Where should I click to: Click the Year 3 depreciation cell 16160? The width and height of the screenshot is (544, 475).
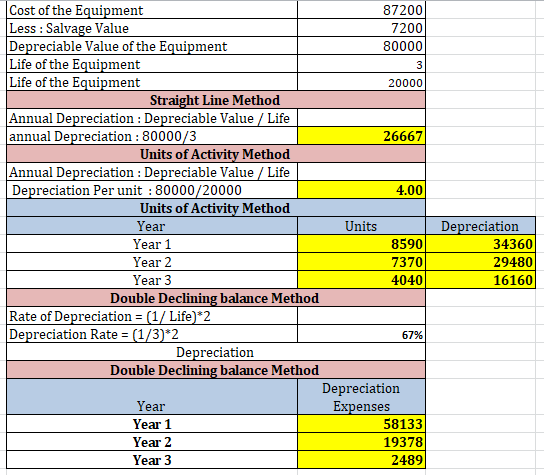coord(480,280)
